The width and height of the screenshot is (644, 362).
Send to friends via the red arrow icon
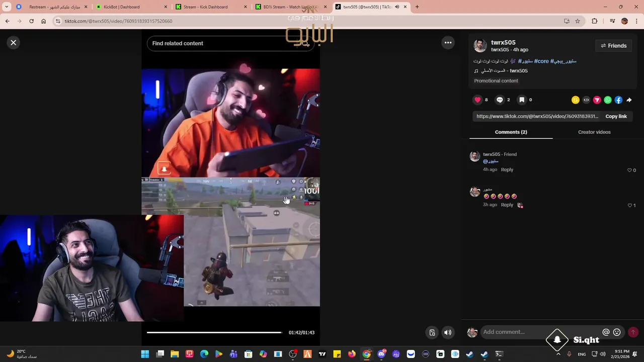[597, 100]
